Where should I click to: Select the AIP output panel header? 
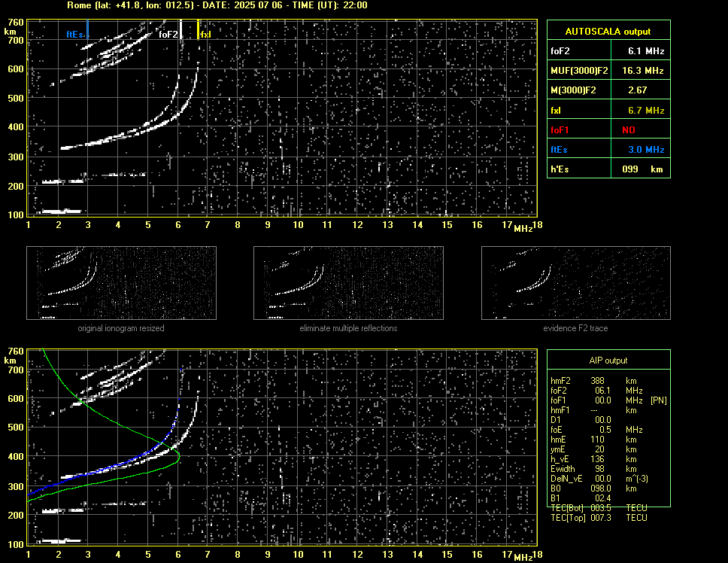pos(608,361)
